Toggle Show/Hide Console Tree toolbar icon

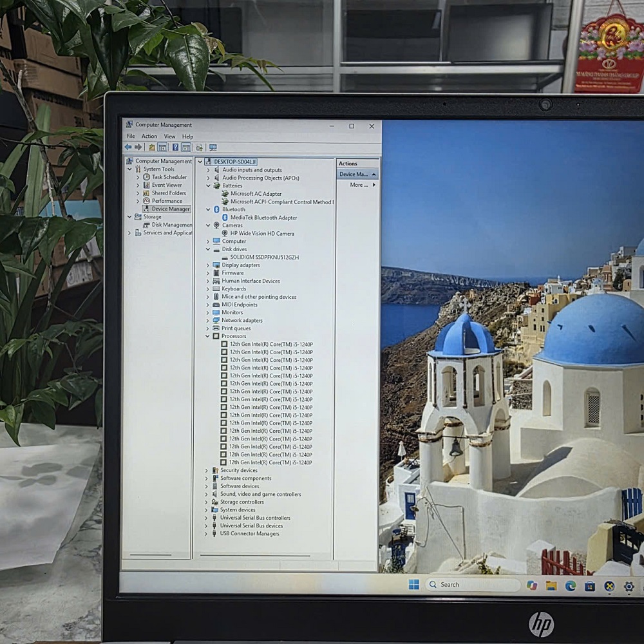pos(162,147)
